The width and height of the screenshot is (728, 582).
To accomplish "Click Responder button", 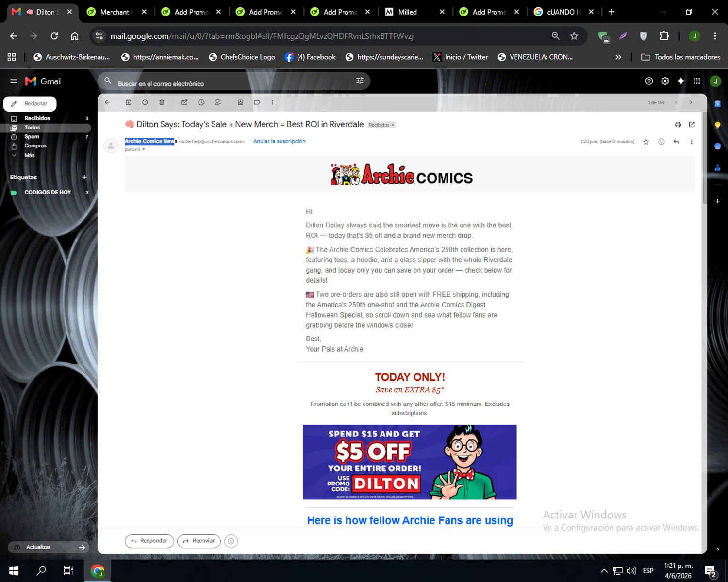I will (149, 541).
